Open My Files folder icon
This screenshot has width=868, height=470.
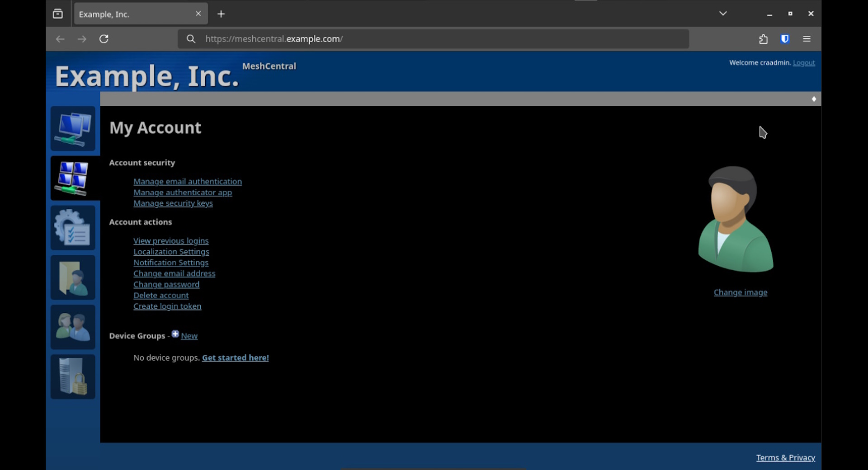(x=73, y=277)
